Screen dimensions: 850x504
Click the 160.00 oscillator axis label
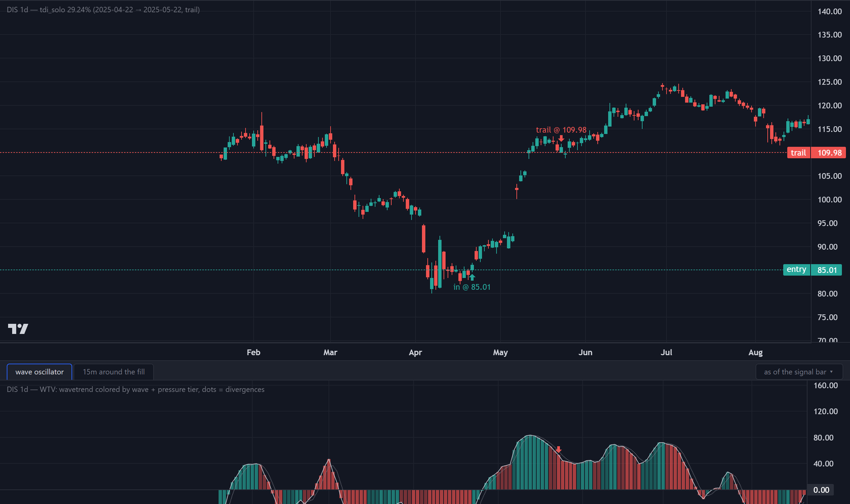click(826, 385)
